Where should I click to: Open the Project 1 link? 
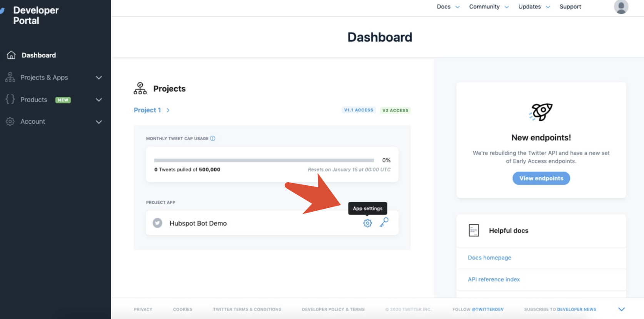[x=147, y=110]
